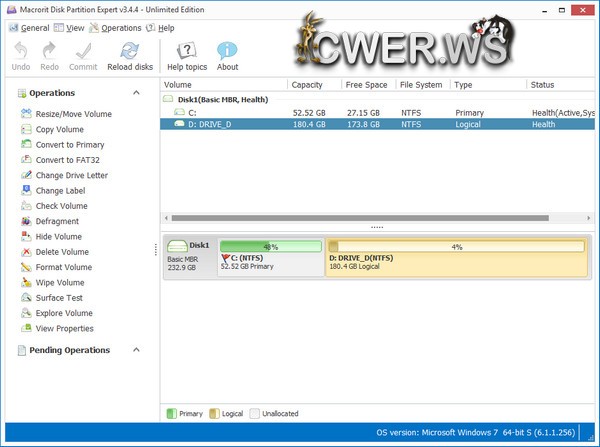This screenshot has width=600, height=447.
Task: Sort by Type column header
Action: click(x=463, y=85)
